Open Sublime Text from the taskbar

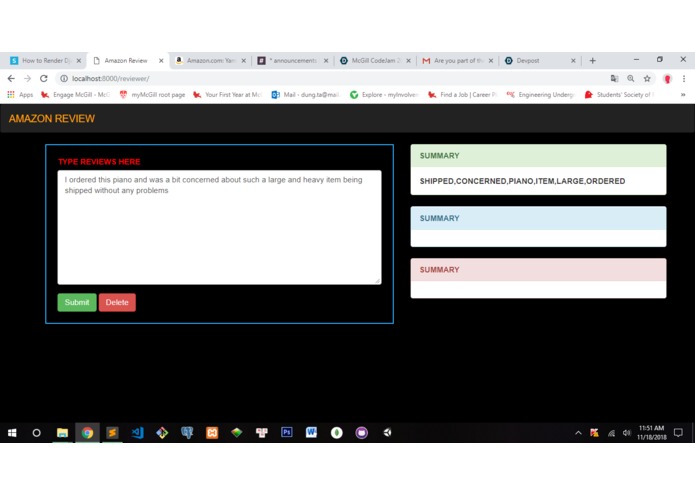click(x=112, y=433)
